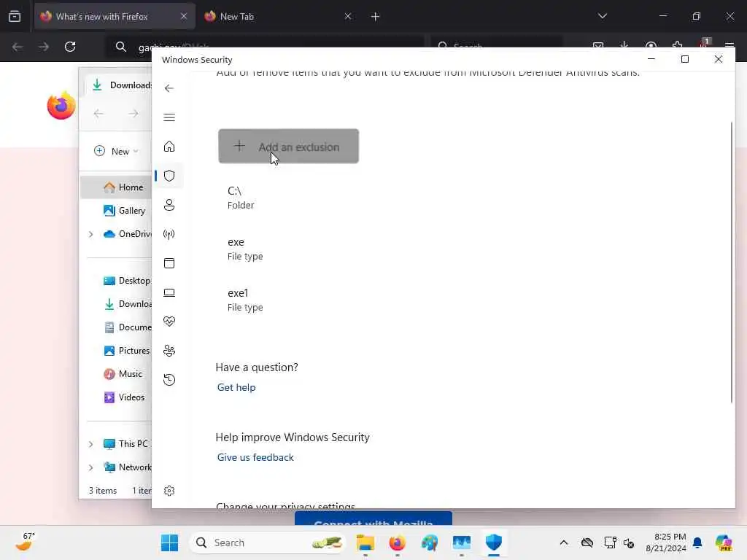Open clock showing 8:25 PM

665,542
